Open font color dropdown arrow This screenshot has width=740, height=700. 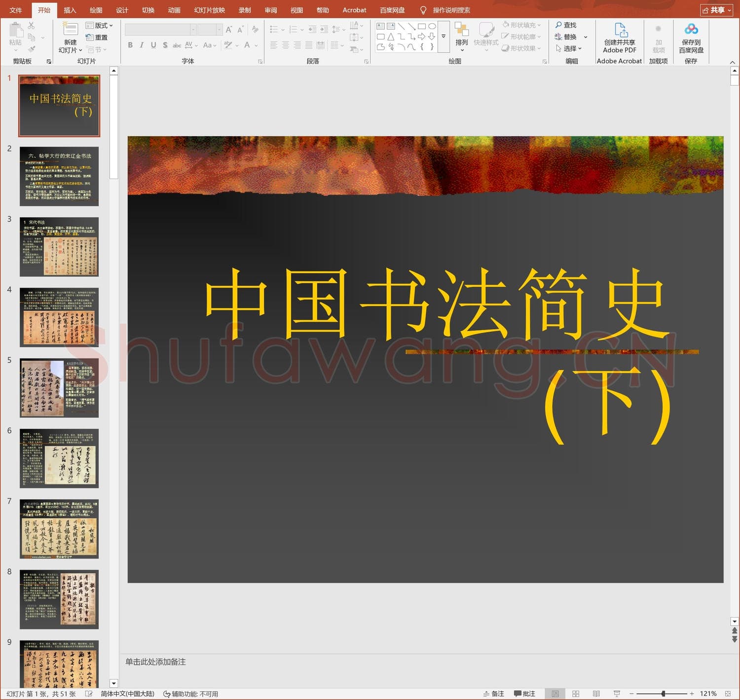pyautogui.click(x=257, y=45)
